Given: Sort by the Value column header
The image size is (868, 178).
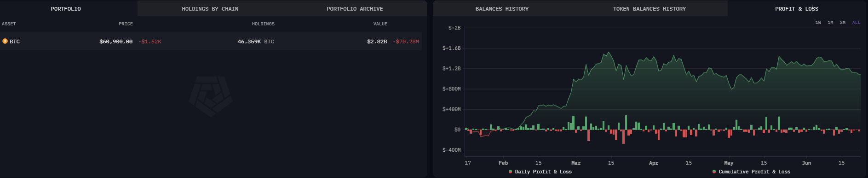Looking at the screenshot, I should [x=380, y=24].
